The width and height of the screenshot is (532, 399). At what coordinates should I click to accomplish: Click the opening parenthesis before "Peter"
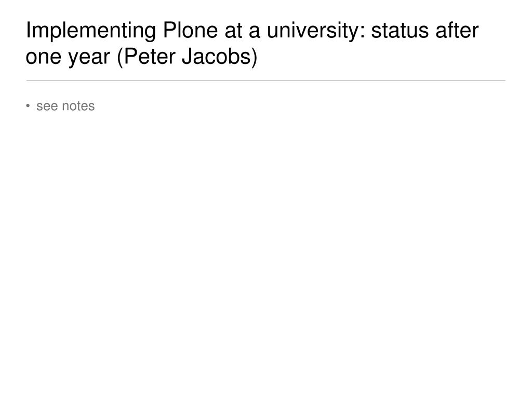[120, 57]
